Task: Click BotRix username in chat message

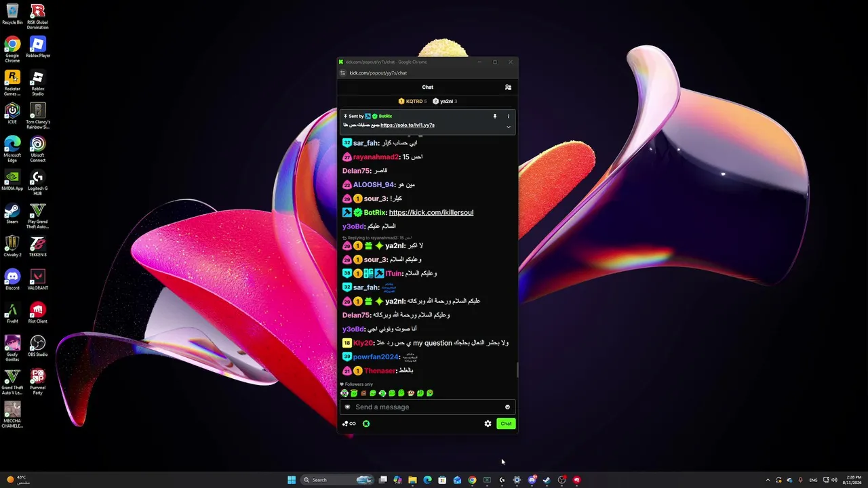Action: 374,213
